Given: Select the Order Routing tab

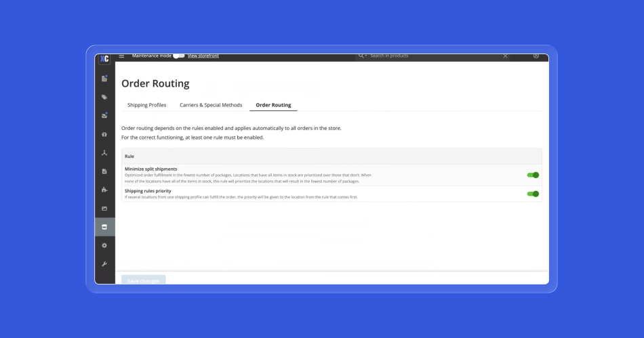Looking at the screenshot, I should click(x=273, y=105).
